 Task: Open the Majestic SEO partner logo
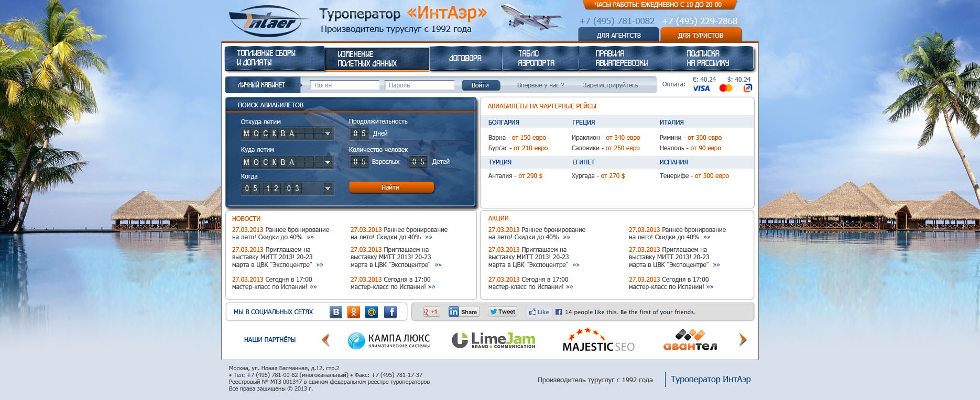pyautogui.click(x=598, y=340)
